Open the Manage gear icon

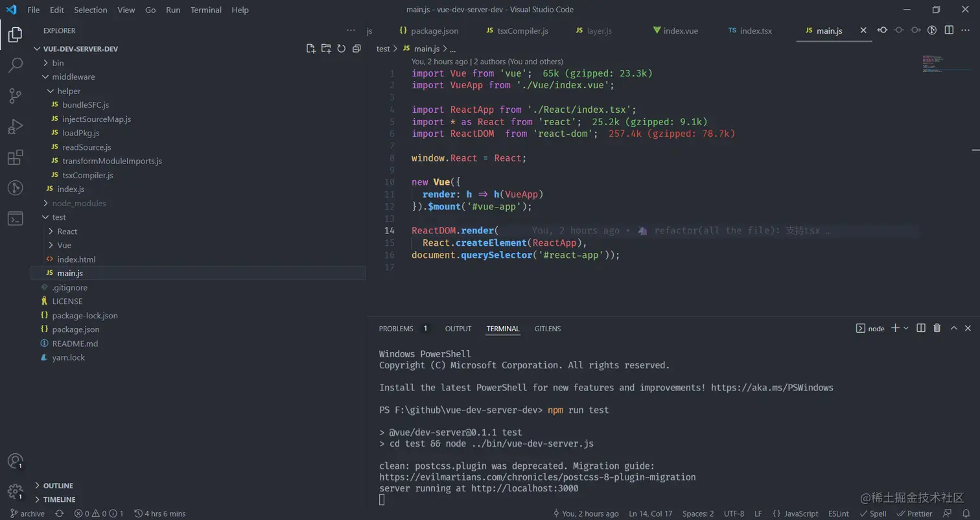pos(15,491)
